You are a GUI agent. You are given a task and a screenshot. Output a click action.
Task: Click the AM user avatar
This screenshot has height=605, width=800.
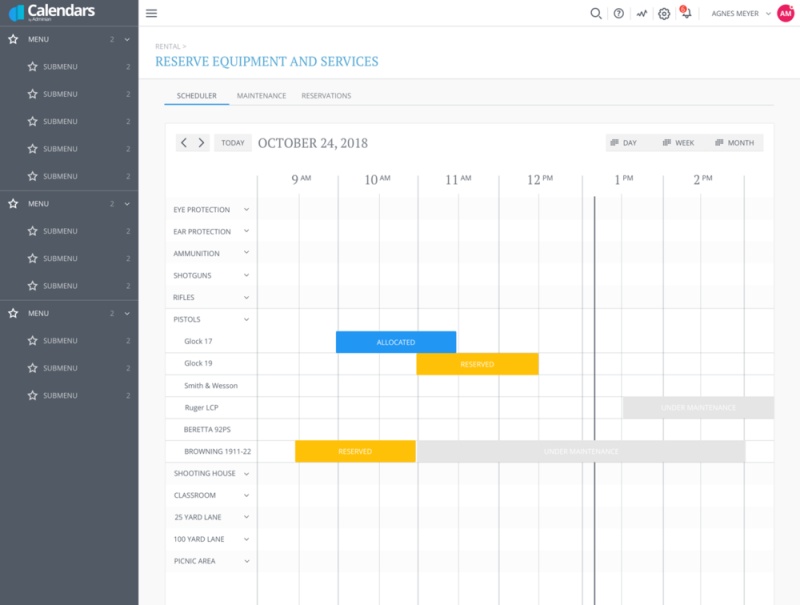785,13
